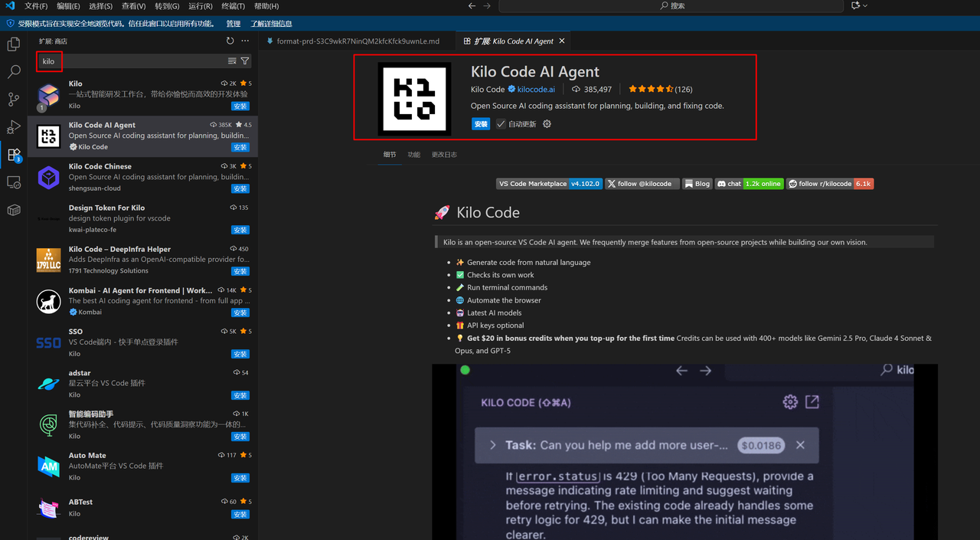Open the Remote Explorer icon

pyautogui.click(x=13, y=182)
